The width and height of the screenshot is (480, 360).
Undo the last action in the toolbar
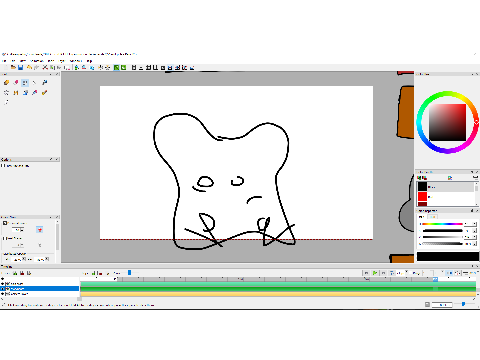(29, 68)
